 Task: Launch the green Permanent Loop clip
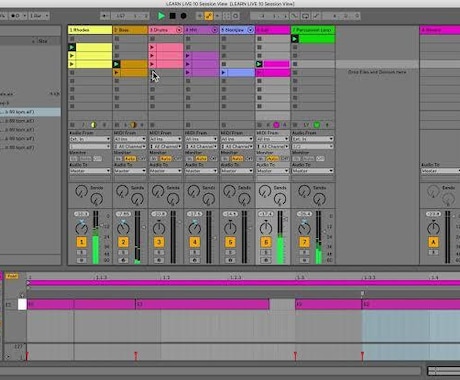[x=295, y=39]
